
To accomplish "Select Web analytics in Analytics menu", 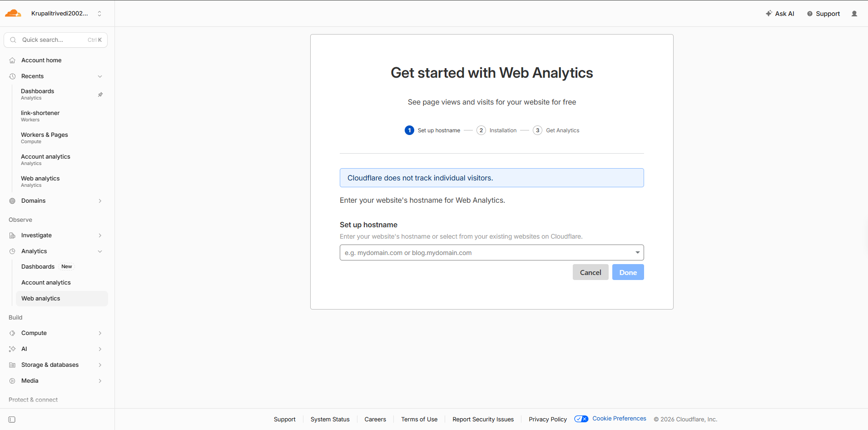I will tap(62, 299).
